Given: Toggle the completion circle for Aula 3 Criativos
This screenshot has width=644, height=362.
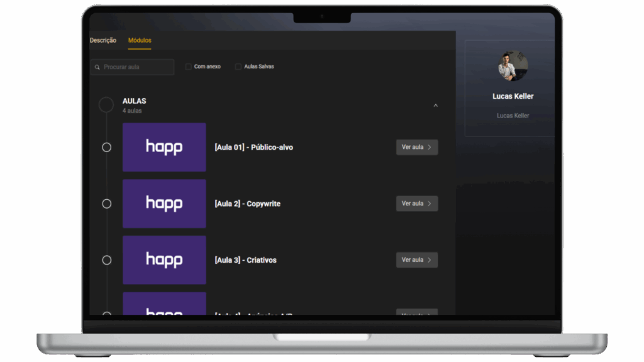Looking at the screenshot, I should point(106,260).
